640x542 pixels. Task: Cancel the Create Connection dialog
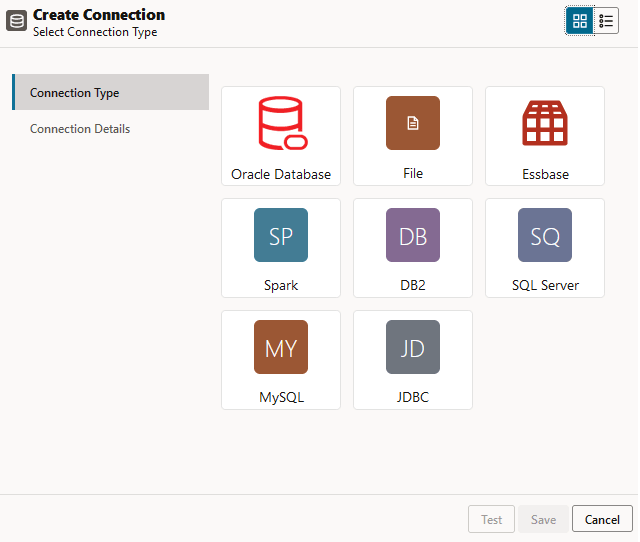[602, 519]
